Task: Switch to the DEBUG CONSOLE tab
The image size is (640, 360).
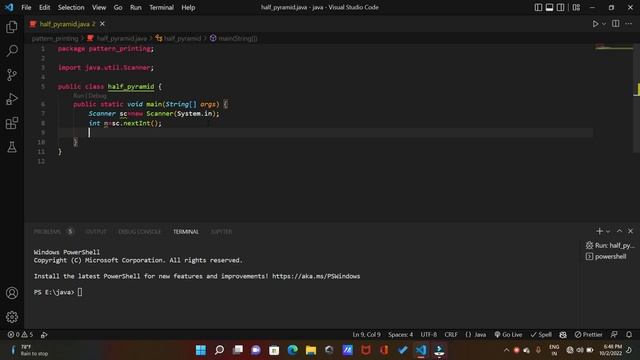Action: click(139, 231)
